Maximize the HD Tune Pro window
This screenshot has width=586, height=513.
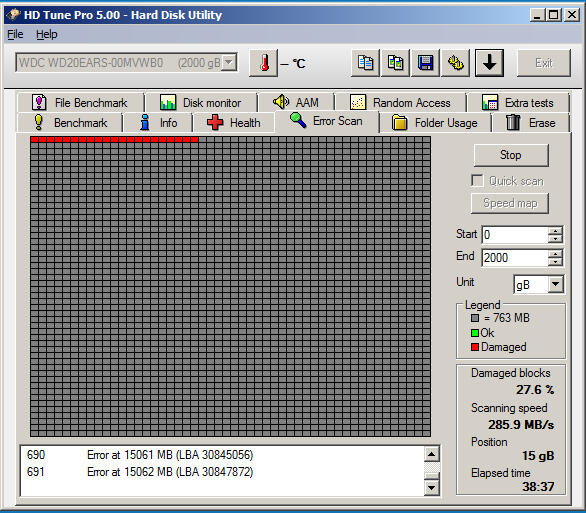click(x=554, y=15)
